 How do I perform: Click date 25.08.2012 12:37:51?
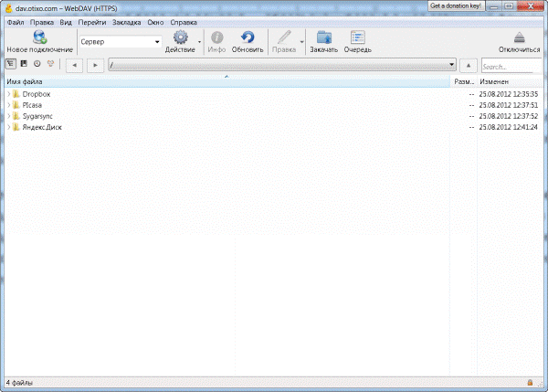[x=509, y=105]
